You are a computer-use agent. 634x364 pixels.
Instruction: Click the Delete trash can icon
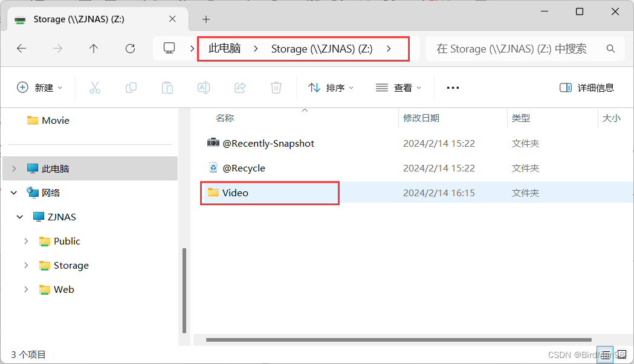(x=276, y=88)
